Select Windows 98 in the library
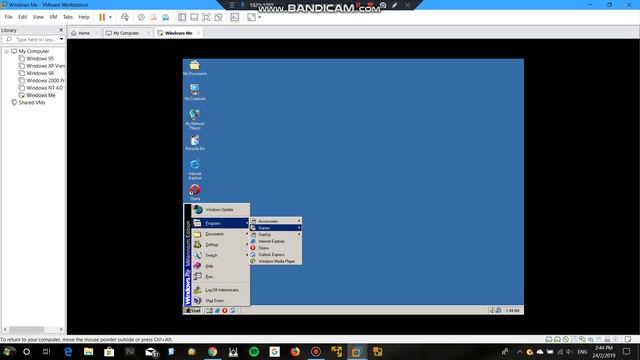This screenshot has height=360, width=640. pos(36,73)
